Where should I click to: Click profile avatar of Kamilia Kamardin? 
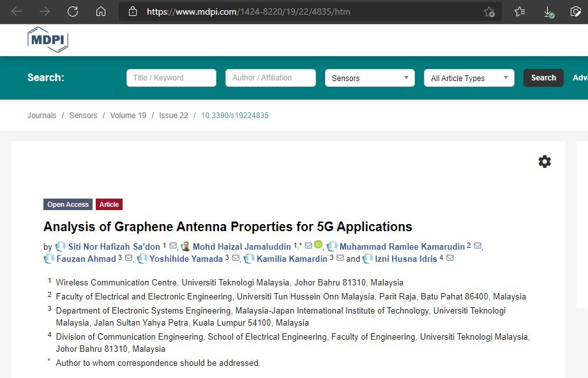[x=249, y=259]
